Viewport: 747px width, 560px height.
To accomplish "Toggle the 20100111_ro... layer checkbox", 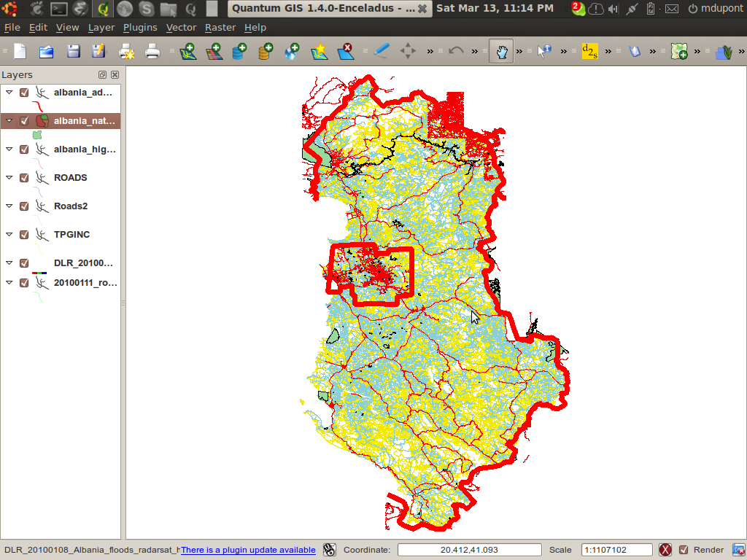I will [24, 283].
